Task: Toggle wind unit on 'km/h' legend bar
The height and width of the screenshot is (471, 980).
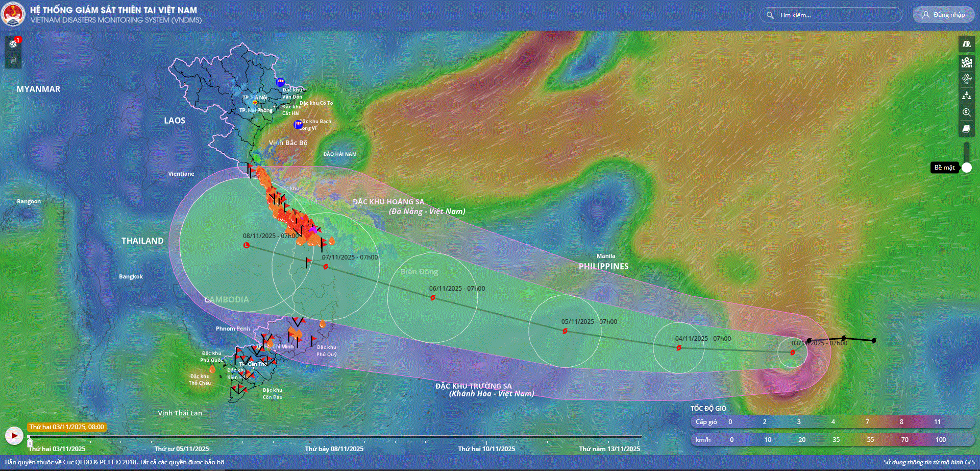Action: (703, 440)
